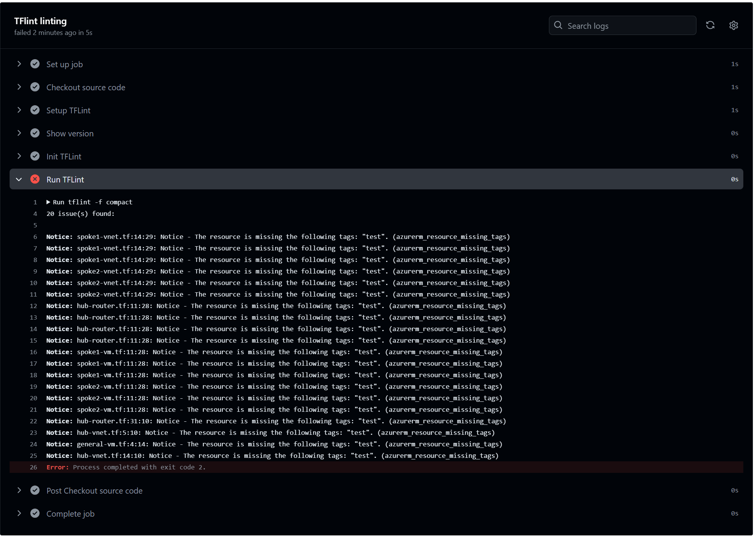This screenshot has height=537, width=756.
Task: Click the red failed status icon
Action: point(35,179)
